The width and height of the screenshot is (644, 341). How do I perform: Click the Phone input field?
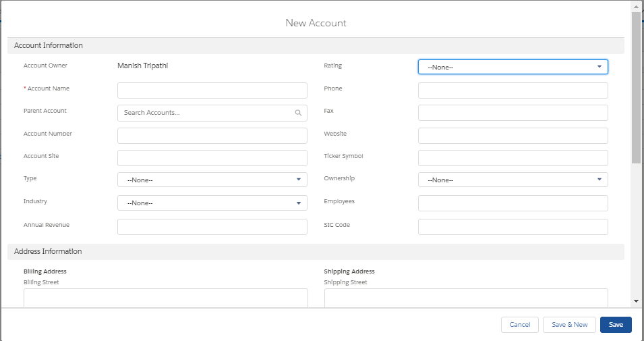(x=513, y=90)
